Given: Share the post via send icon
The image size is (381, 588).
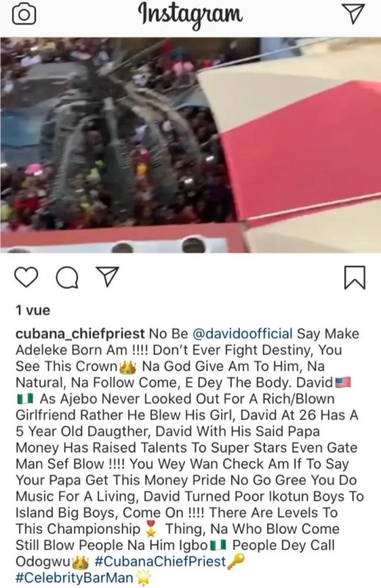Looking at the screenshot, I should 108,277.
